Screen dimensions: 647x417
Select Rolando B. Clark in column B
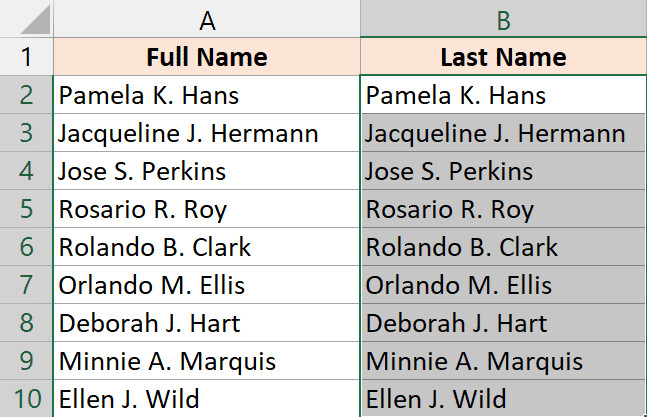(503, 247)
